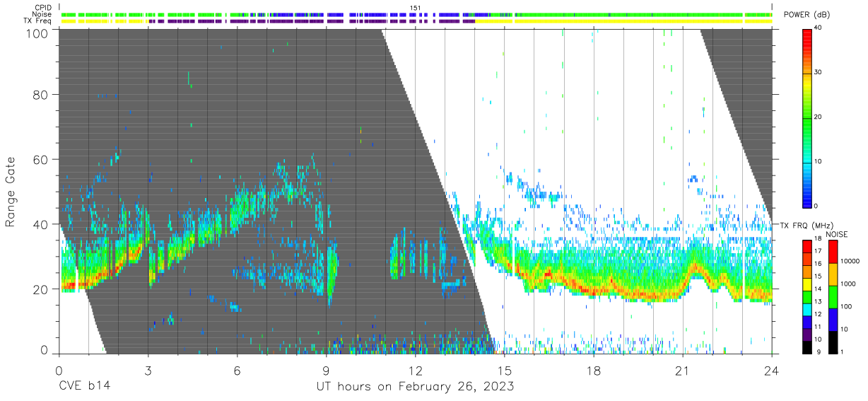Click UT hours axis tick '15'
Screen dimensions: 868x401
point(504,371)
